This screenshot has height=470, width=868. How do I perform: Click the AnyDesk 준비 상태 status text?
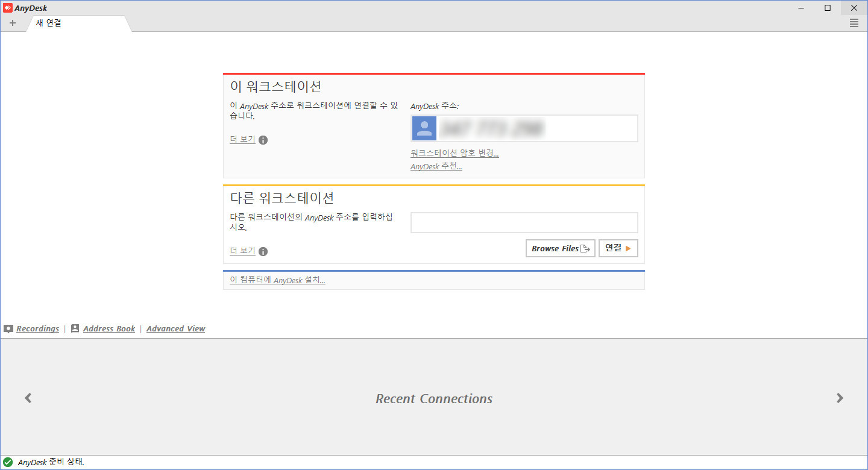pos(51,462)
